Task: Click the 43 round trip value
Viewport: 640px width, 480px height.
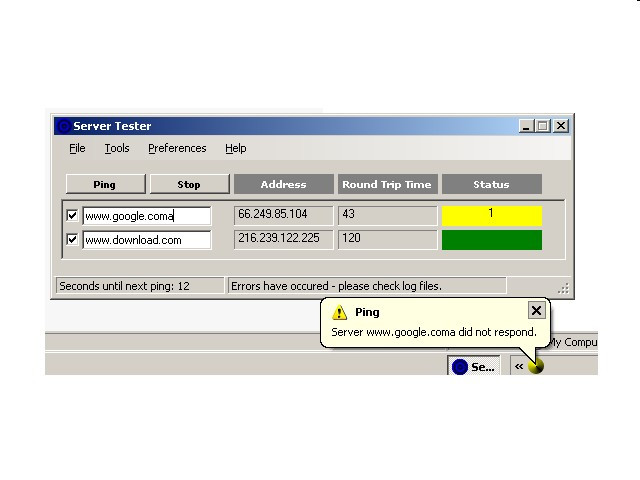Action: [387, 215]
